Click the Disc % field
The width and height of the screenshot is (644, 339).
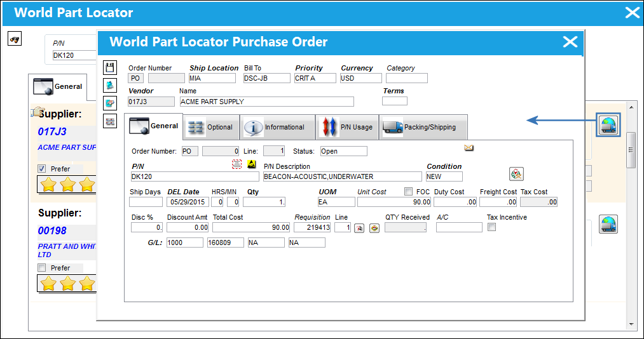click(147, 227)
